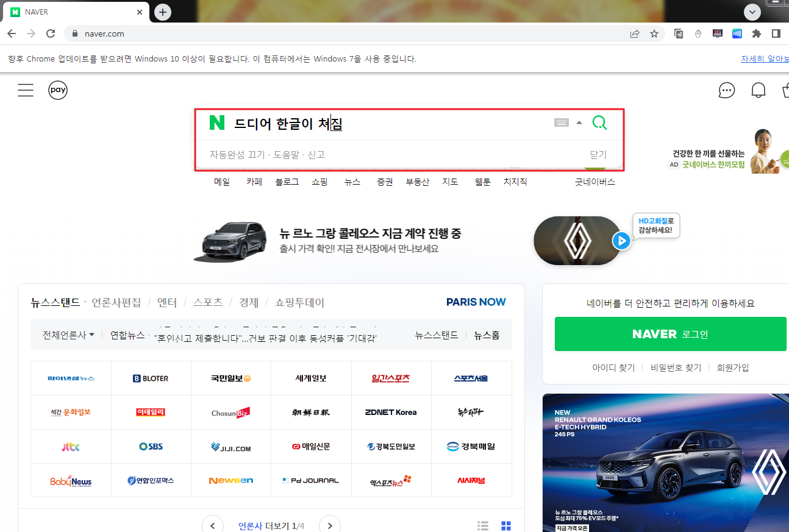
Task: Open the notifications bell icon
Action: [759, 91]
